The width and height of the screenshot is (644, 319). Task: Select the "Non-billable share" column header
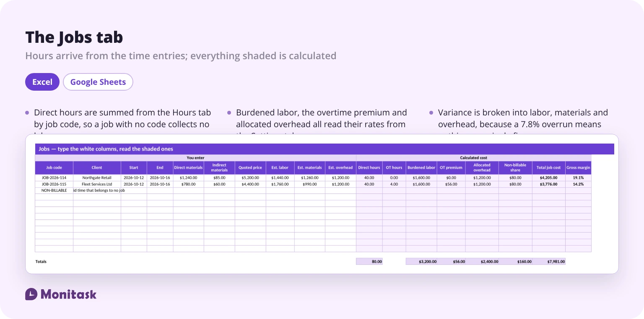tap(515, 168)
